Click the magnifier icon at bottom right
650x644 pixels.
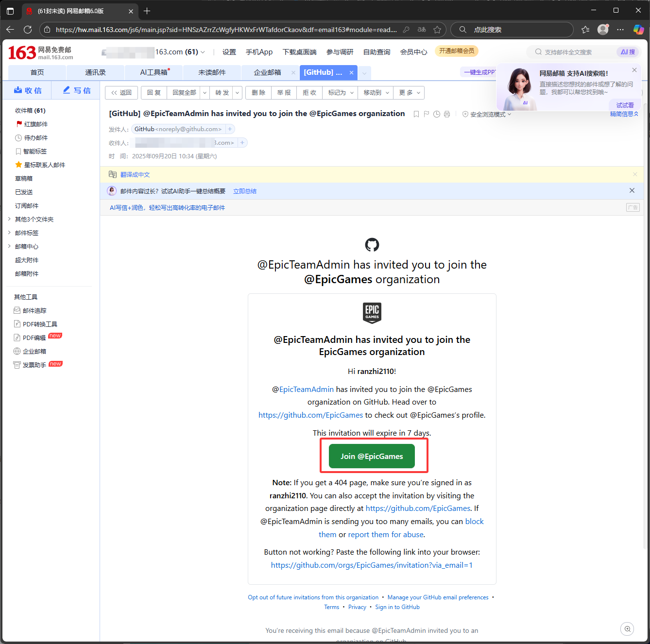click(627, 629)
